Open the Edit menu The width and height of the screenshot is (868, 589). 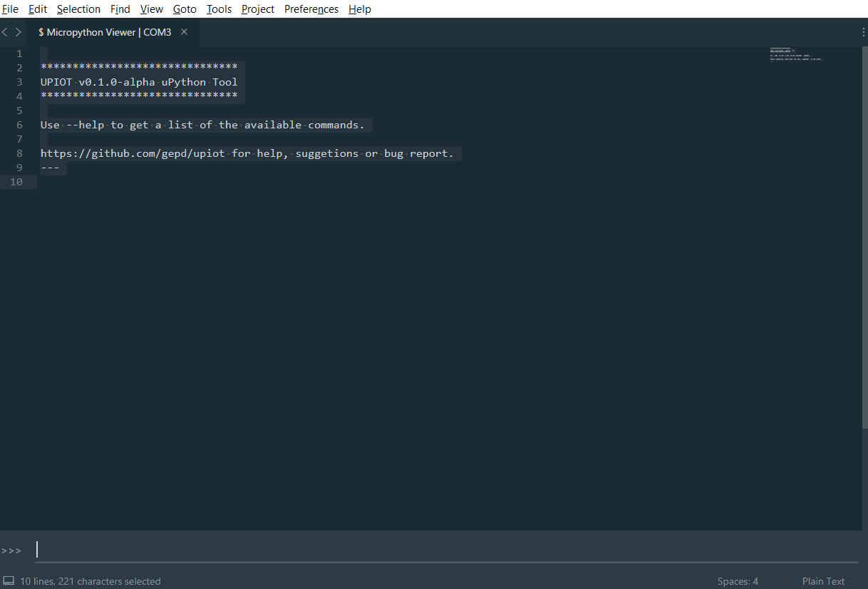tap(38, 9)
